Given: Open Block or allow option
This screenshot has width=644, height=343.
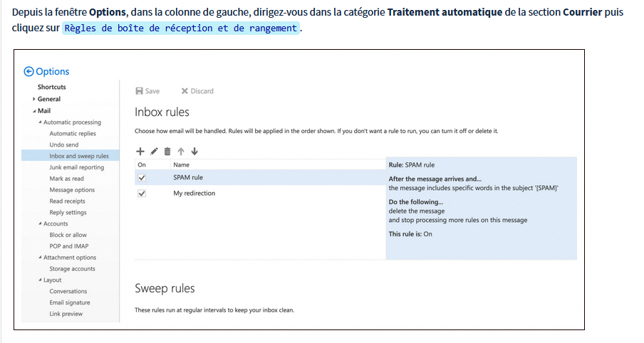Looking at the screenshot, I should point(68,235).
